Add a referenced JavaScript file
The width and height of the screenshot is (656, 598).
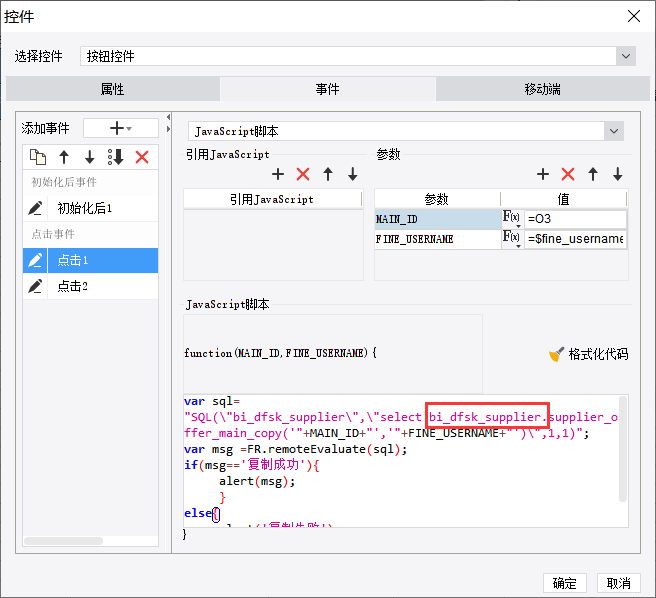click(278, 174)
